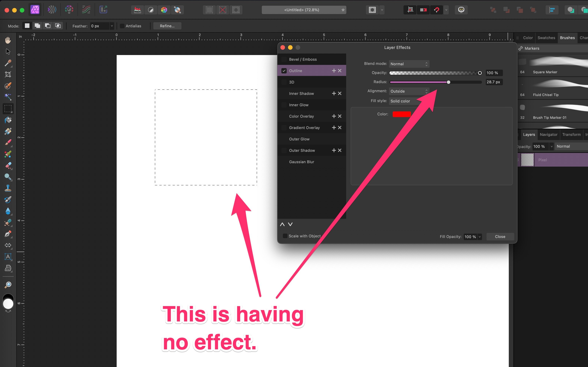Disable the Antialias option
This screenshot has width=588, height=367.
(x=122, y=26)
